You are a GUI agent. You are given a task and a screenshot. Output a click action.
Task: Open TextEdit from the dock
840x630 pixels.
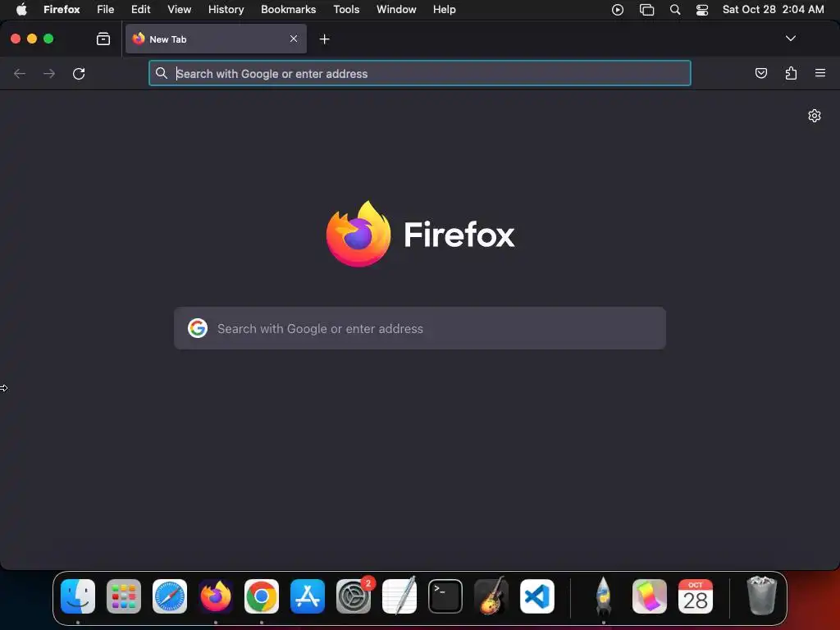399,596
